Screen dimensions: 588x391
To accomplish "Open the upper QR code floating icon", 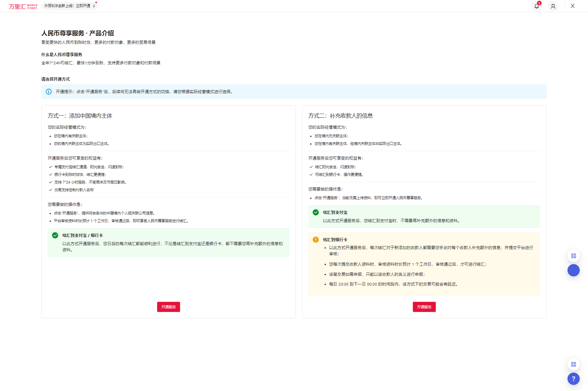I will 573,256.
